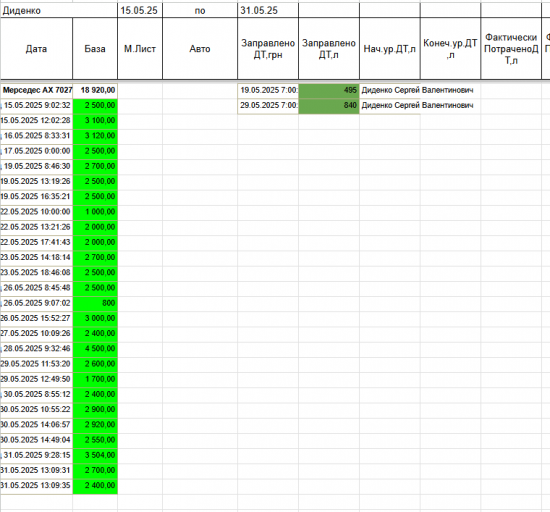The width and height of the screenshot is (550, 512).
Task: Click the dark green cell 840
Action: (329, 106)
